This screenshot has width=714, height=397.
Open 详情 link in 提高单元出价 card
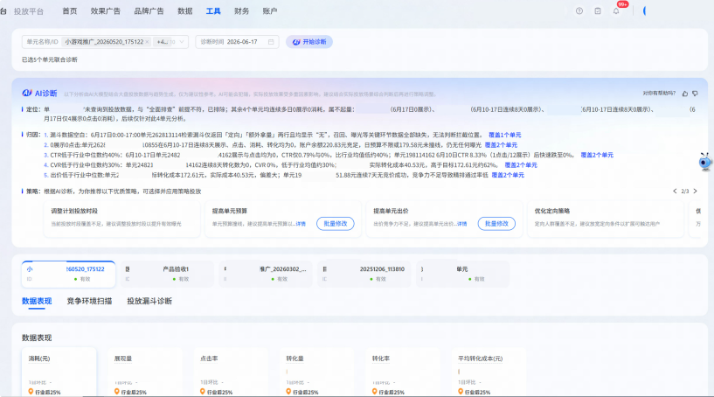(x=462, y=224)
